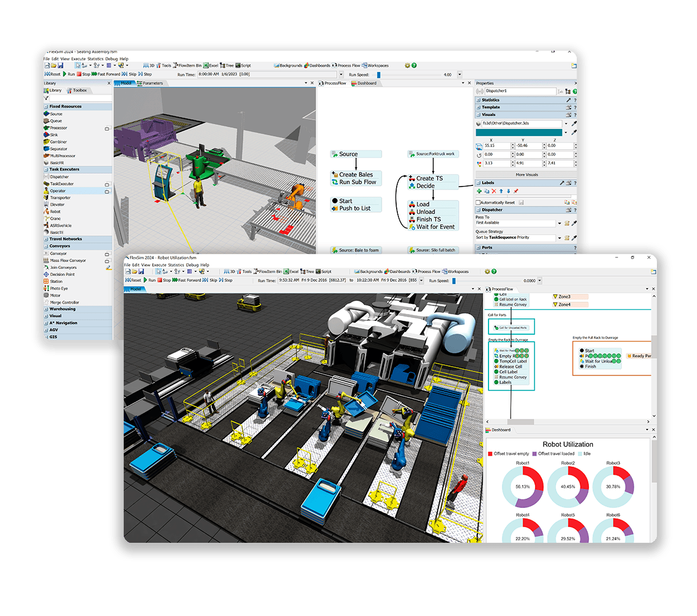Screen dimensions: 697x616
Task: Select the Photo Eye object in the Library
Action: click(55, 288)
